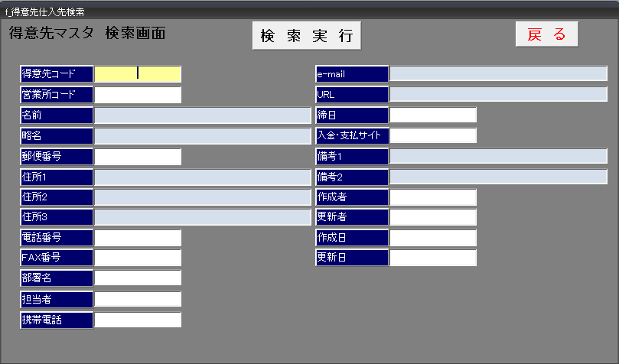Focus the 部署名 department field
The width and height of the screenshot is (619, 364).
(138, 278)
